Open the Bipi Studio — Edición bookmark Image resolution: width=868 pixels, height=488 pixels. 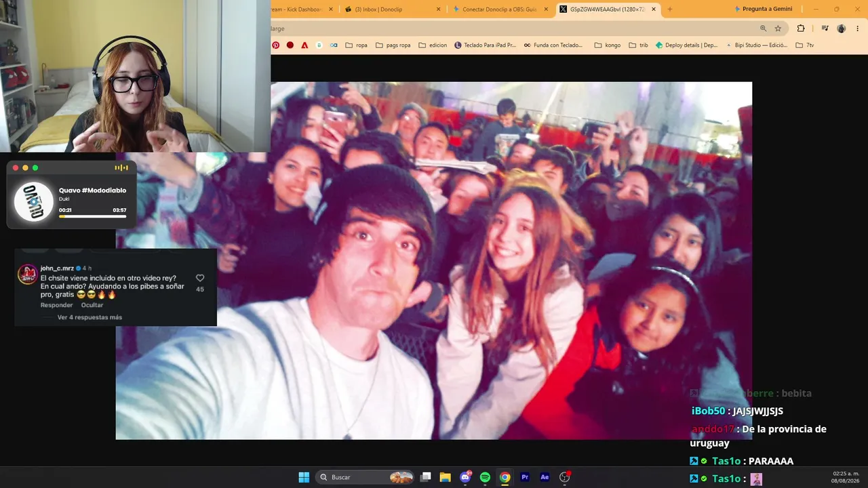click(756, 45)
